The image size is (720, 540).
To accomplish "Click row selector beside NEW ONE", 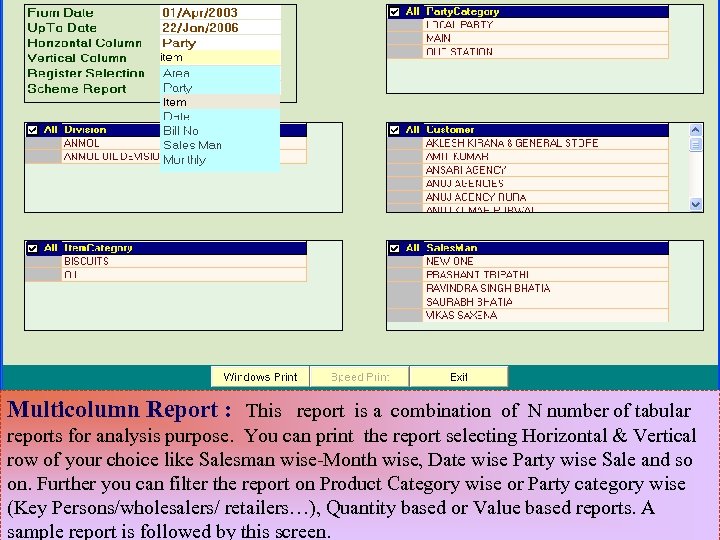I will (405, 261).
